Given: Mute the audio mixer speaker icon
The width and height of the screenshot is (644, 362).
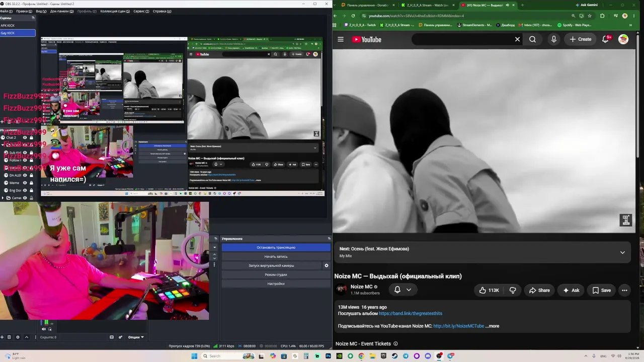Looking at the screenshot, I should click(x=44, y=329).
